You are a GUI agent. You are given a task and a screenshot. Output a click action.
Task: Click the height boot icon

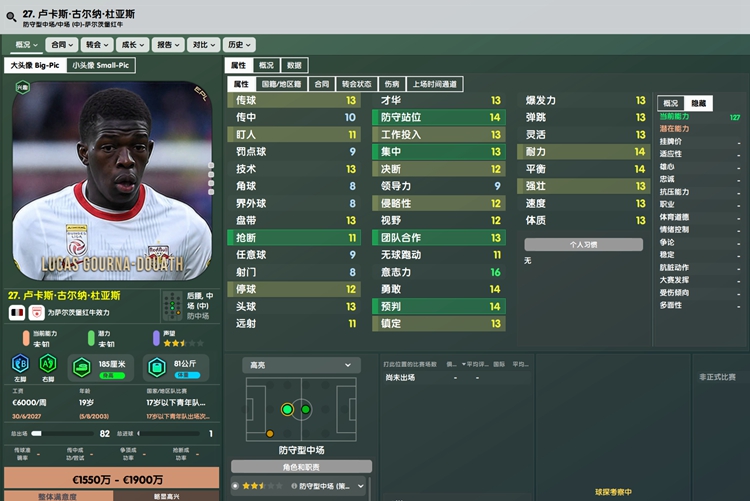click(x=82, y=367)
